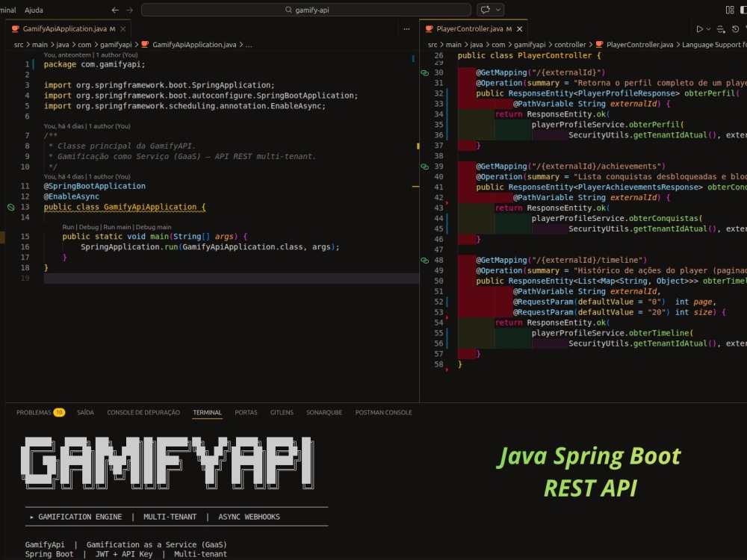
Task: Open the POSTMAN CONSOLE panel tab
Action: 383,412
